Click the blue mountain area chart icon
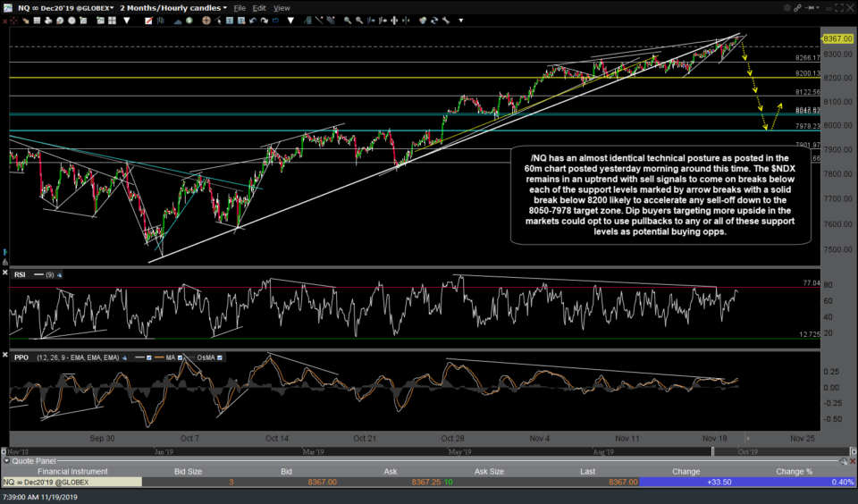The width and height of the screenshot is (858, 504). [x=178, y=21]
